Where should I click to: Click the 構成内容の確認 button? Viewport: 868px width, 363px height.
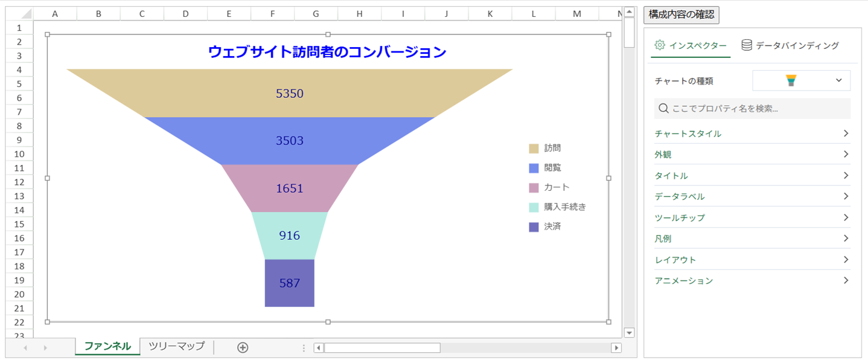click(682, 14)
